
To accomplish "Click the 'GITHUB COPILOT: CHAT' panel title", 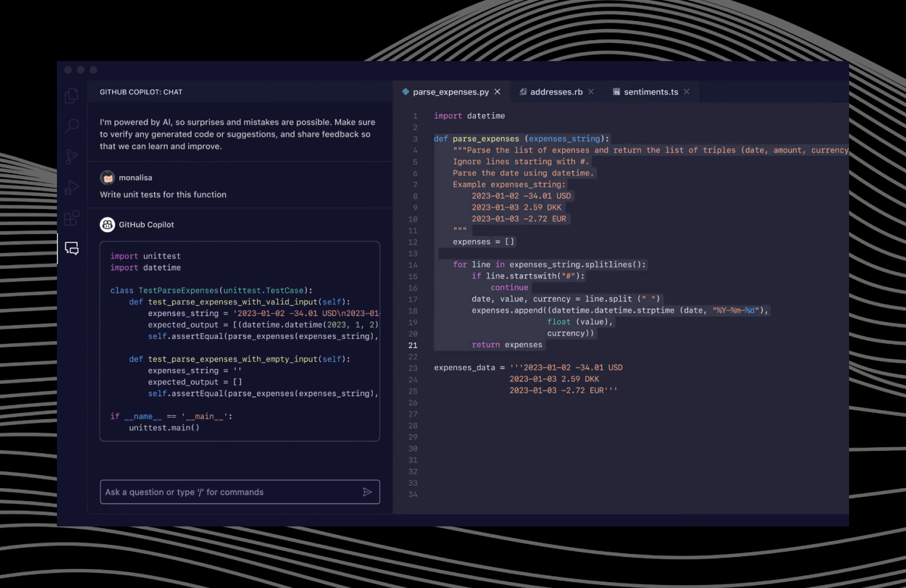I will [x=141, y=92].
